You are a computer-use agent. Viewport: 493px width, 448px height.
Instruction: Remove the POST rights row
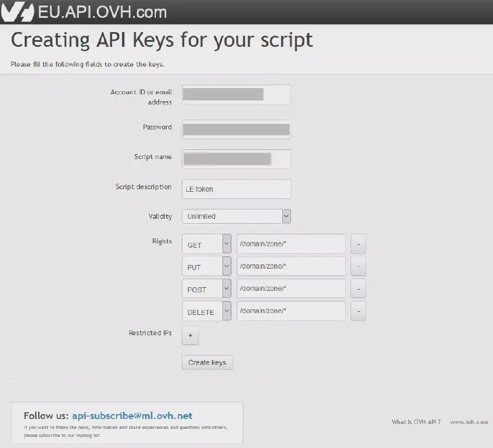[x=358, y=288]
